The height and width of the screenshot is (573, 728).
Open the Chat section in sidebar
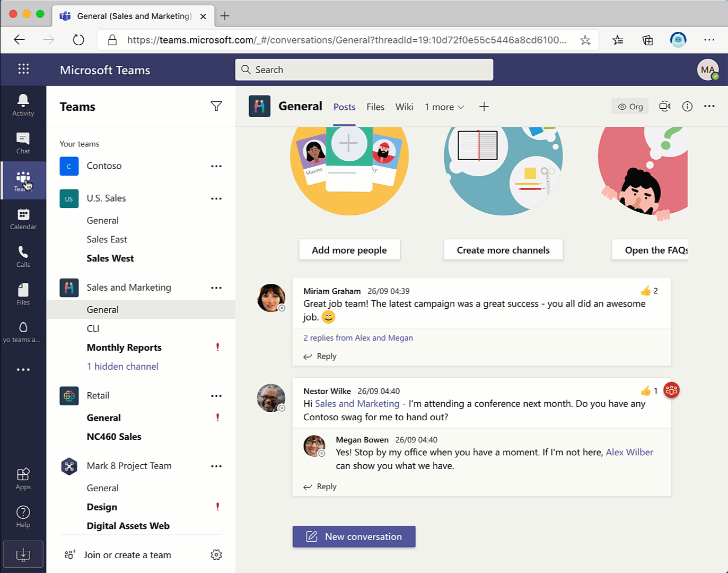click(x=23, y=143)
